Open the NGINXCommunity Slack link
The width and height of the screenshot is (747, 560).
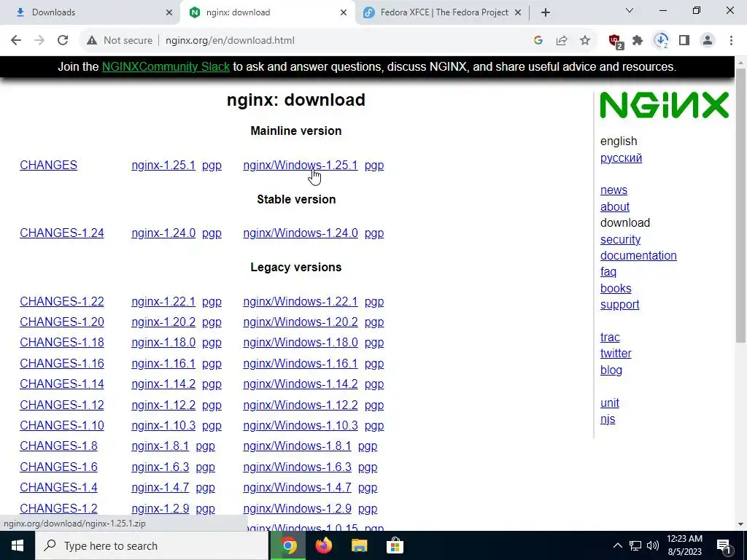(x=166, y=66)
